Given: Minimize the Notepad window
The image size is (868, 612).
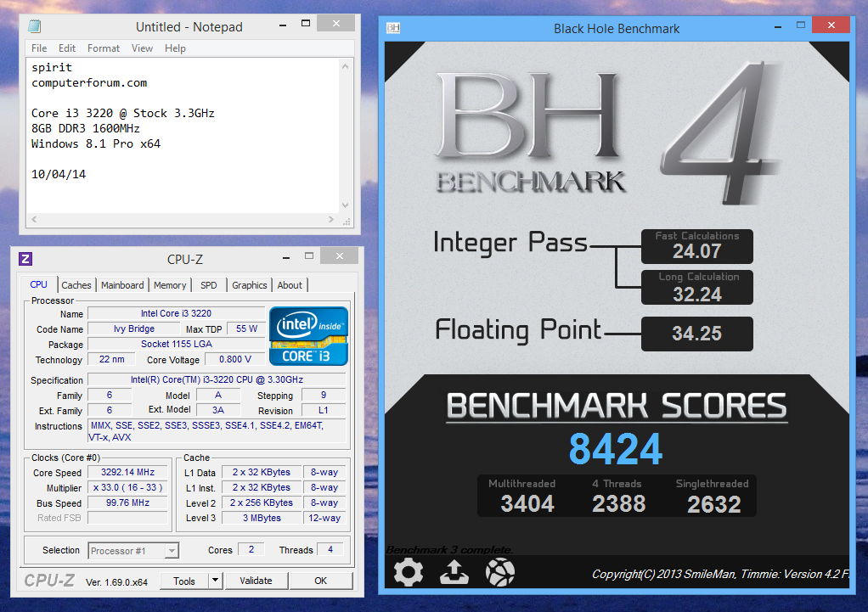Looking at the screenshot, I should coord(283,24).
